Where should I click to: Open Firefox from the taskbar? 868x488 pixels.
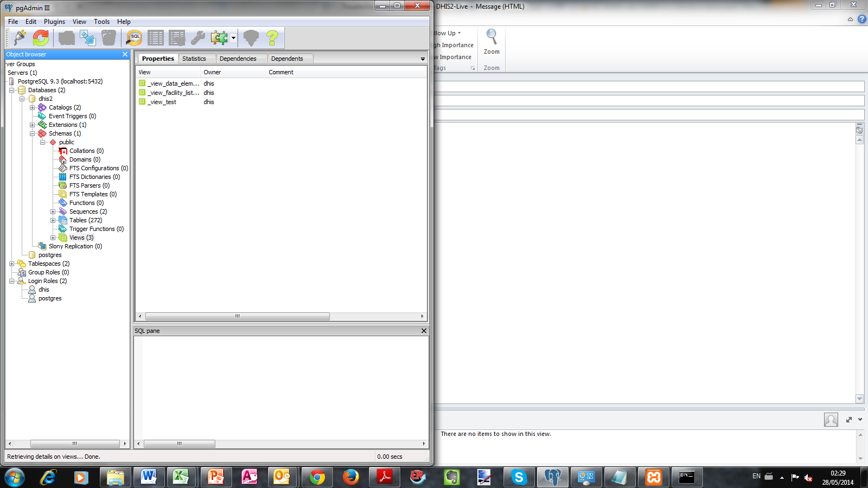pos(351,477)
